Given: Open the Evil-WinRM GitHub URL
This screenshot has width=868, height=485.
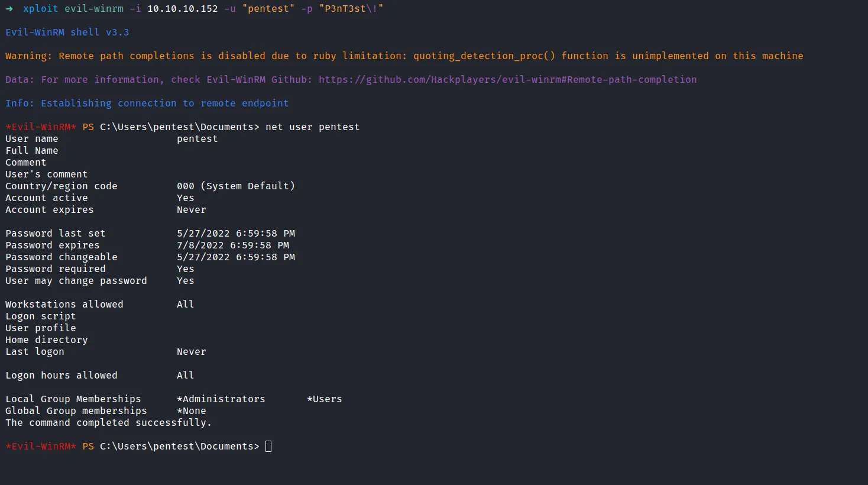Looking at the screenshot, I should click(507, 80).
